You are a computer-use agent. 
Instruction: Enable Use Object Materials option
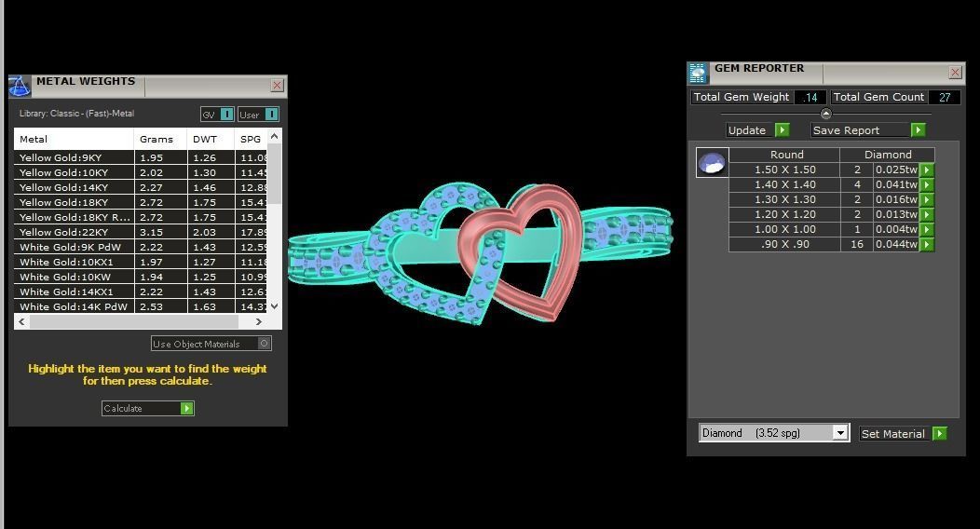(x=211, y=344)
